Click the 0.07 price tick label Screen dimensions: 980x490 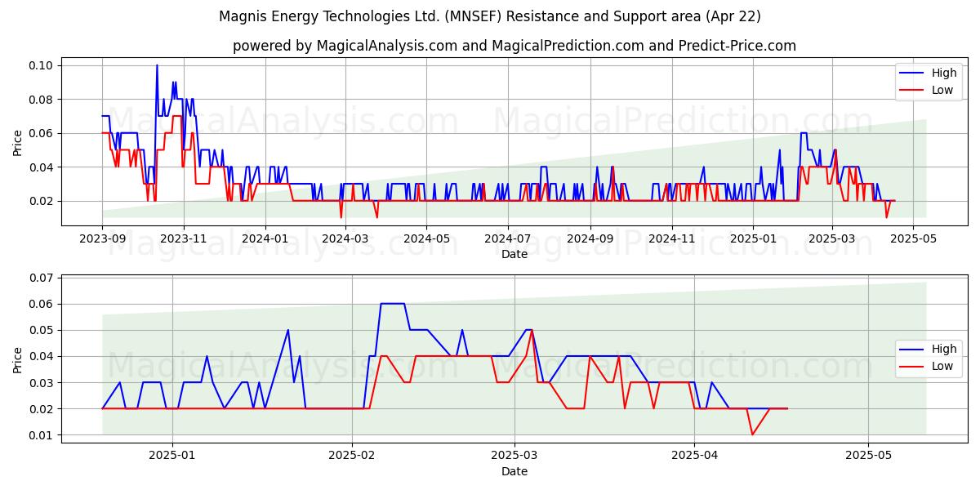click(x=41, y=278)
